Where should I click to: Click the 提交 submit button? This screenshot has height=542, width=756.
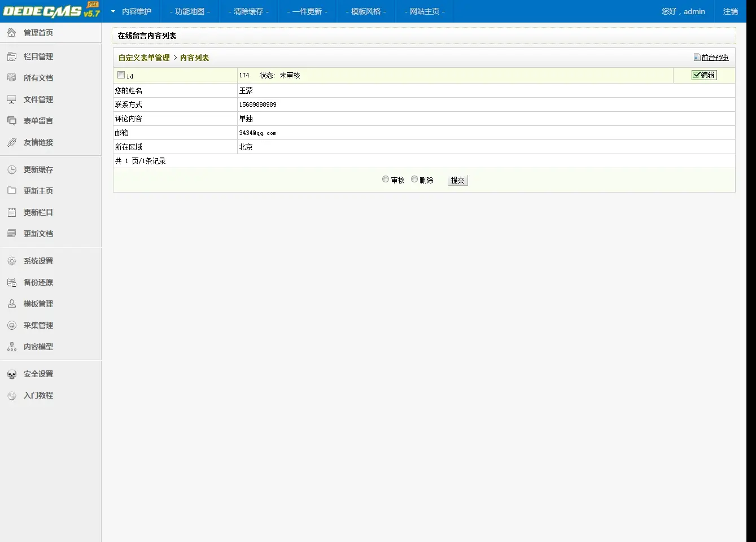458,180
